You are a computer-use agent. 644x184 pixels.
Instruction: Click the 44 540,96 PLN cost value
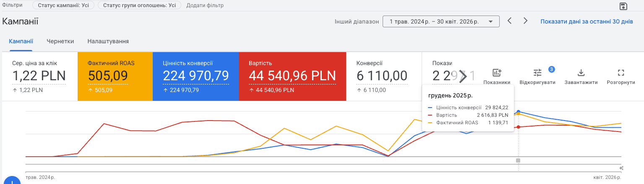[292, 76]
